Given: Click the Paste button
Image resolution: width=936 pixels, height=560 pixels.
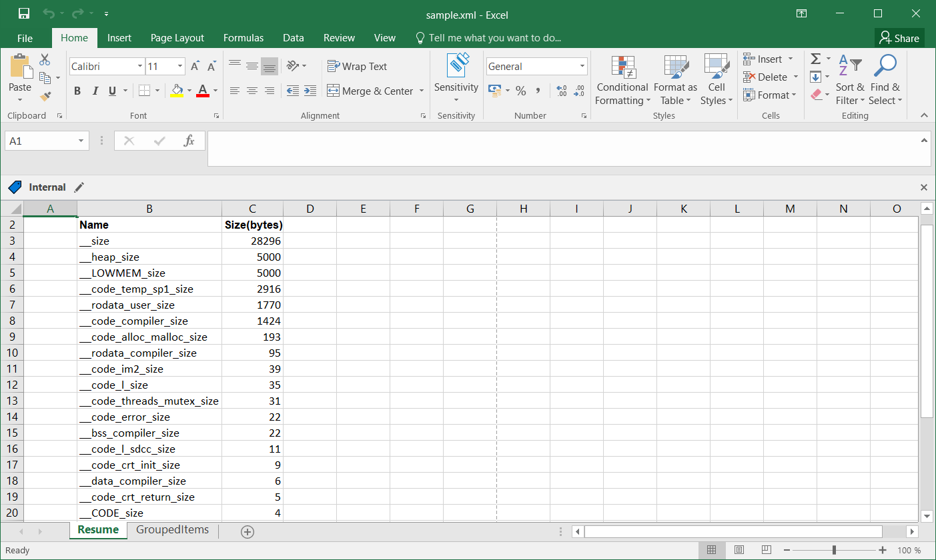Looking at the screenshot, I should click(x=20, y=78).
